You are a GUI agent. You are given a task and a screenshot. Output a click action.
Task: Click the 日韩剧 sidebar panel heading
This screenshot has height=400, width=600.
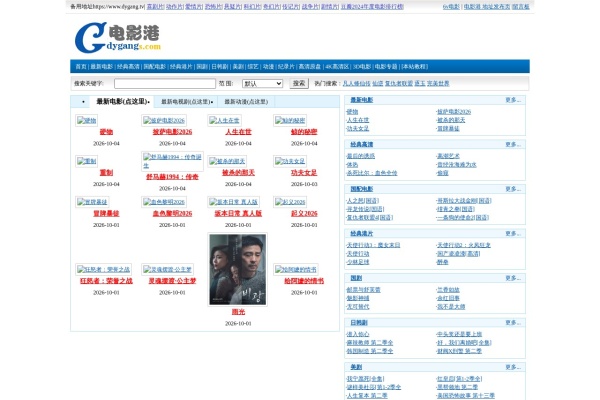pyautogui.click(x=359, y=322)
